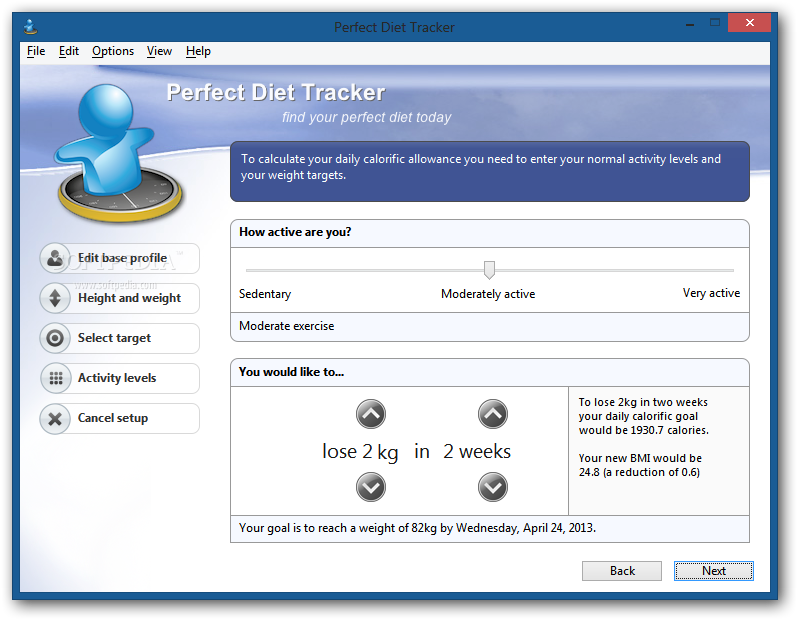Decrease the number of weeks with down arrow

(x=493, y=487)
